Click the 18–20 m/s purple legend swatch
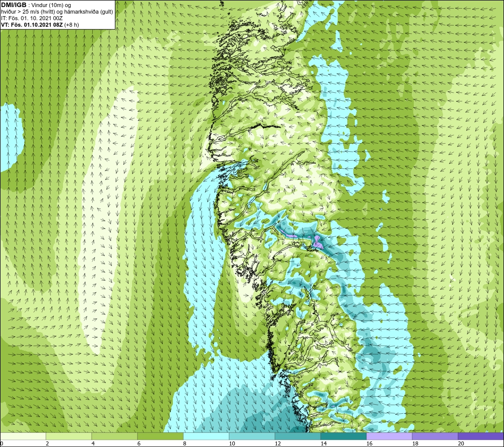This screenshot has width=504, height=447. (x=435, y=436)
